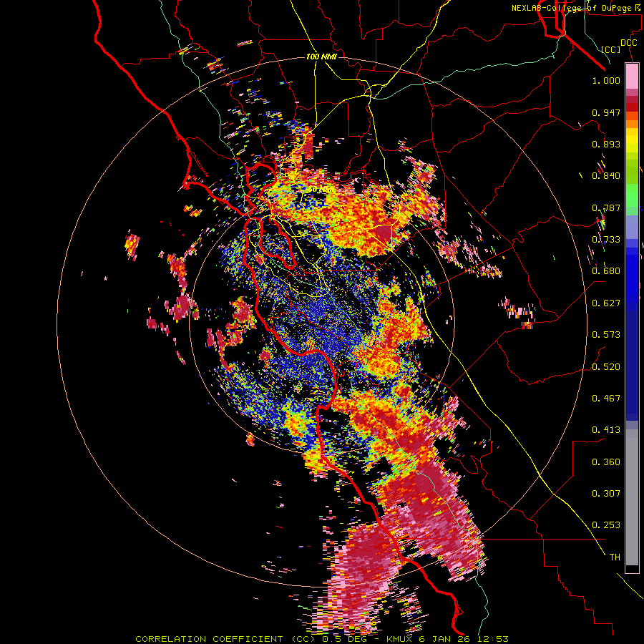Viewport: 644px width, 644px height.
Task: Click the 0.733 legend value
Action: pyautogui.click(x=606, y=240)
